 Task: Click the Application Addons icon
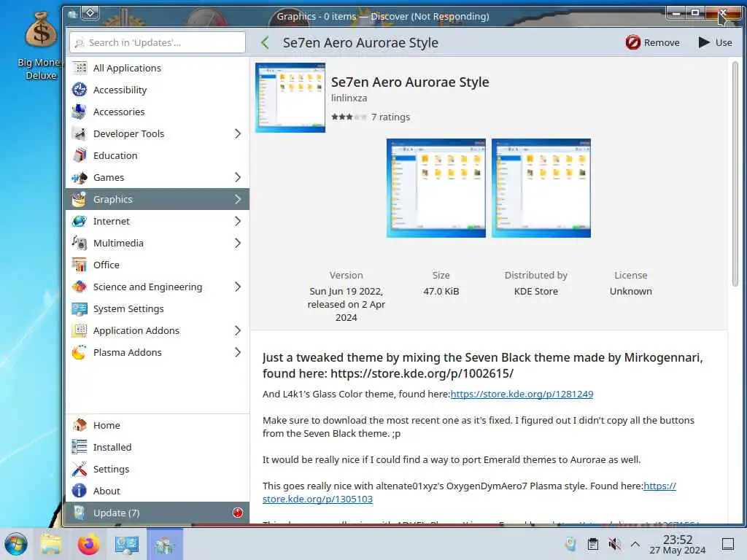point(80,331)
